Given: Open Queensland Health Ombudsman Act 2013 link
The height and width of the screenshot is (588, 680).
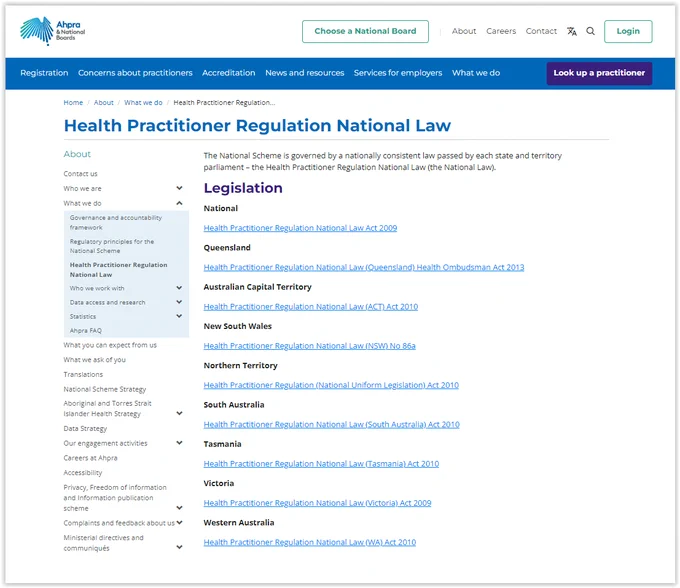Looking at the screenshot, I should 364,268.
